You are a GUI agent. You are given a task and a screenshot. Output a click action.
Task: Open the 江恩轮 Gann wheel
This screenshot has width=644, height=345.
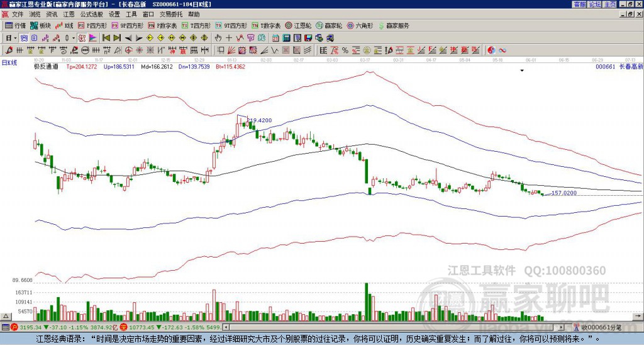click(x=299, y=25)
